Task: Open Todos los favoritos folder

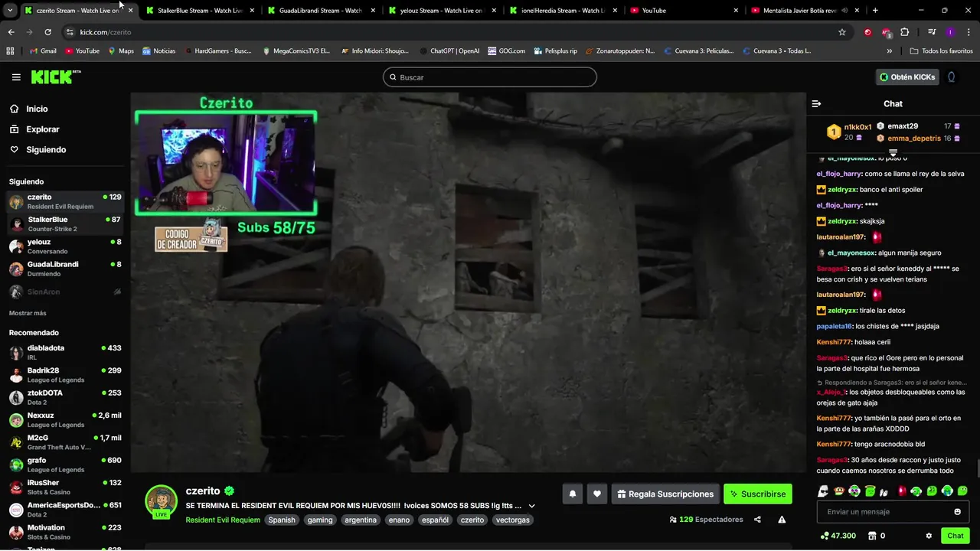Action: tap(941, 51)
